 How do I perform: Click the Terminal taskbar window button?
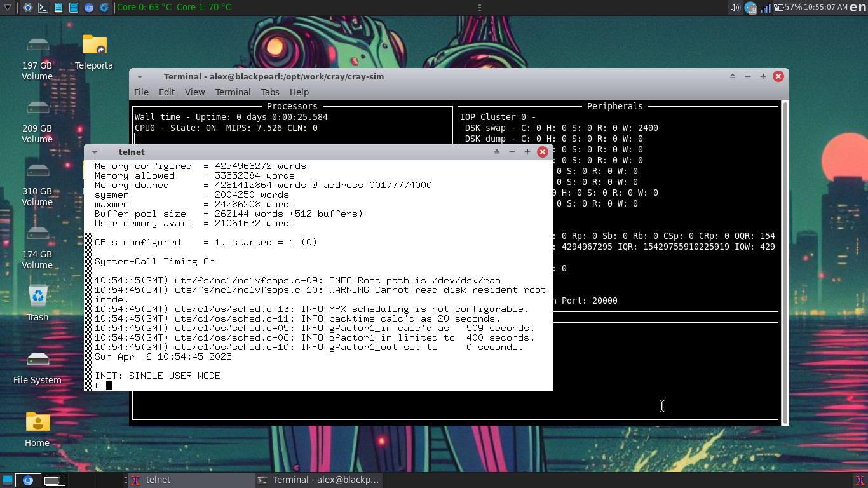click(319, 480)
